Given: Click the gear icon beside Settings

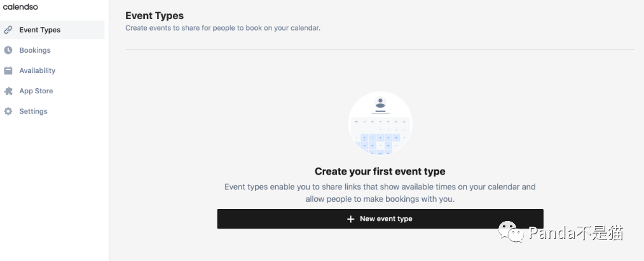Looking at the screenshot, I should (8, 111).
